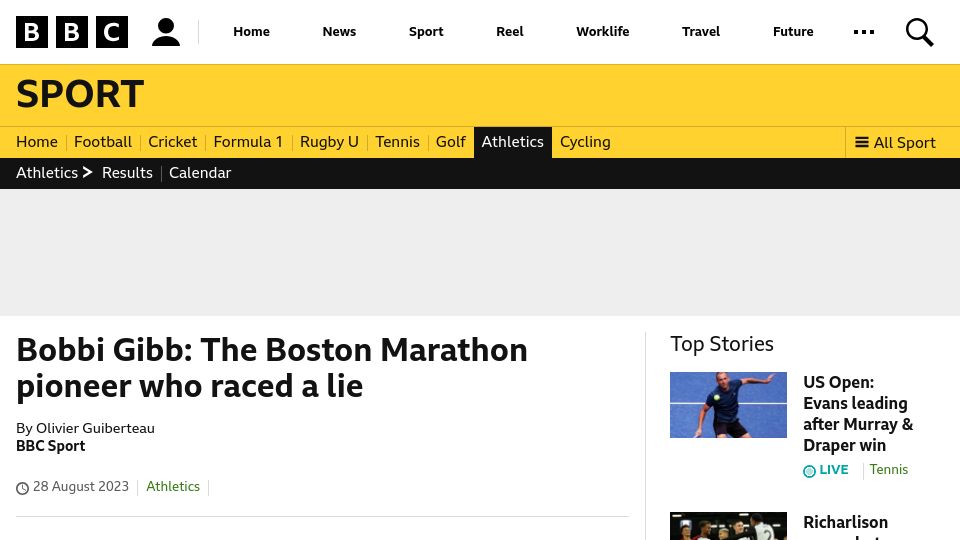Image resolution: width=960 pixels, height=540 pixels.
Task: Open Sport in top BBC navigation
Action: [426, 32]
